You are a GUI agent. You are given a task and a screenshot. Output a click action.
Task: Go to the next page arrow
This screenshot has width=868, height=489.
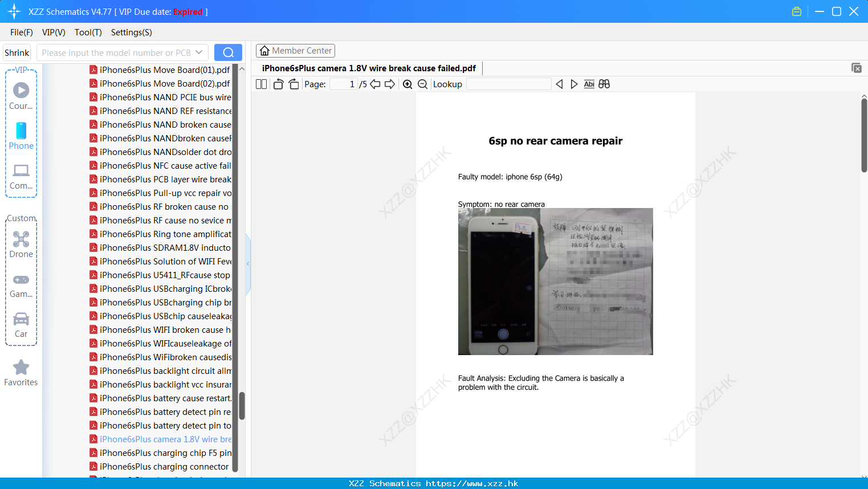pos(390,84)
